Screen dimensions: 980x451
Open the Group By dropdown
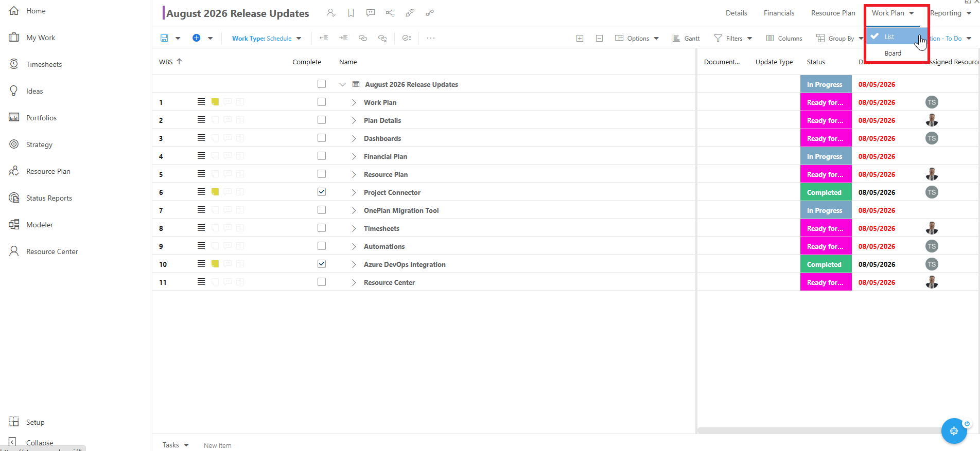tap(839, 38)
